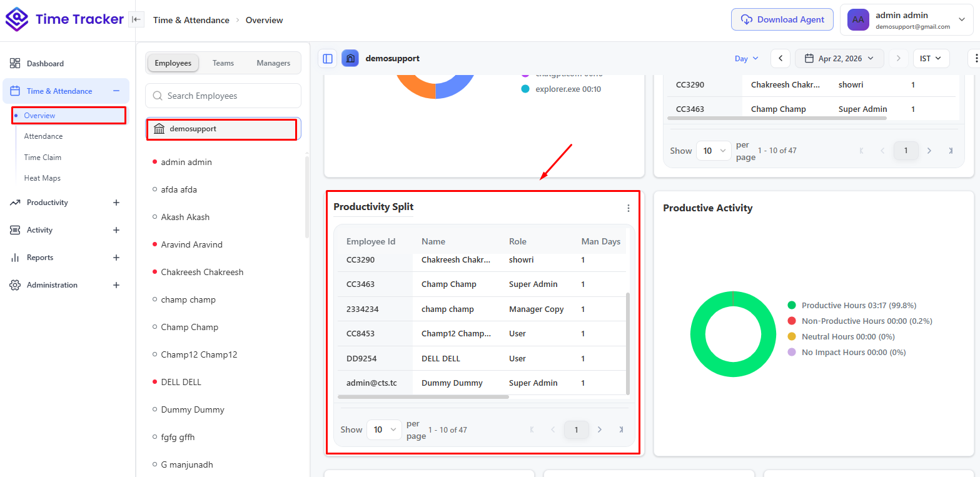Switch to the Managers tab
Image resolution: width=980 pixels, height=477 pixels.
(273, 63)
